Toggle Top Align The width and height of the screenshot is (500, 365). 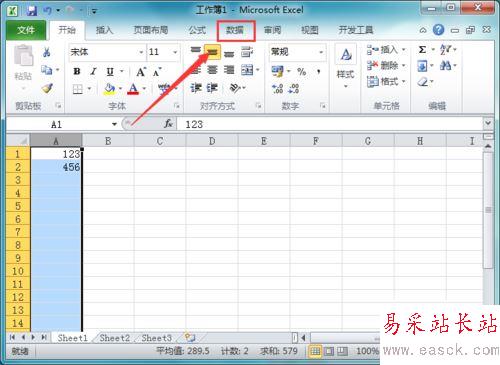[196, 51]
